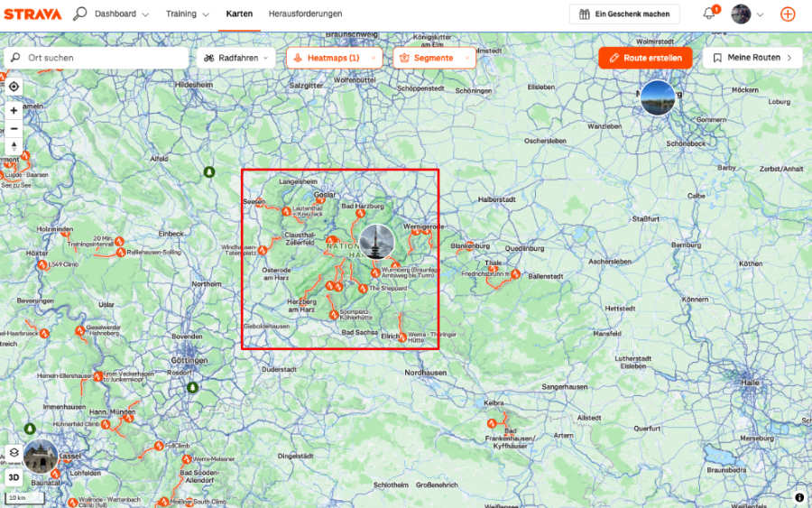
Task: Select the Werra-Meissner segment marker
Action: (x=187, y=459)
